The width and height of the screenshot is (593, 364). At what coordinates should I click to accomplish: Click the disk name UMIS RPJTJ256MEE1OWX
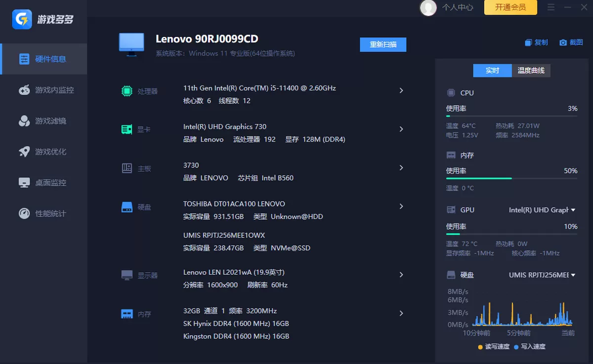pos(224,235)
